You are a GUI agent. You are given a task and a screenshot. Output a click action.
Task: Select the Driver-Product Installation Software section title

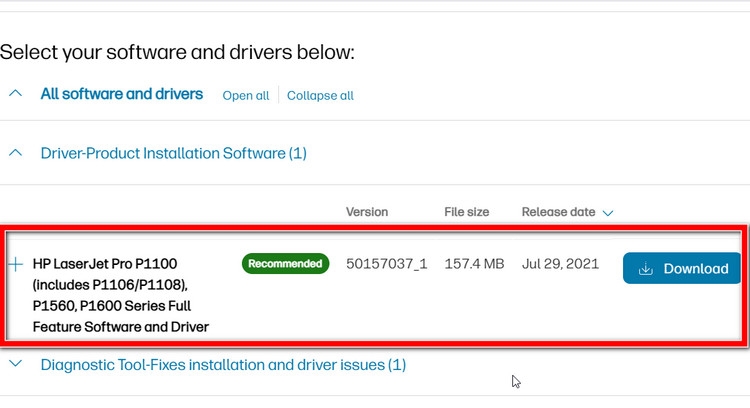point(173,153)
